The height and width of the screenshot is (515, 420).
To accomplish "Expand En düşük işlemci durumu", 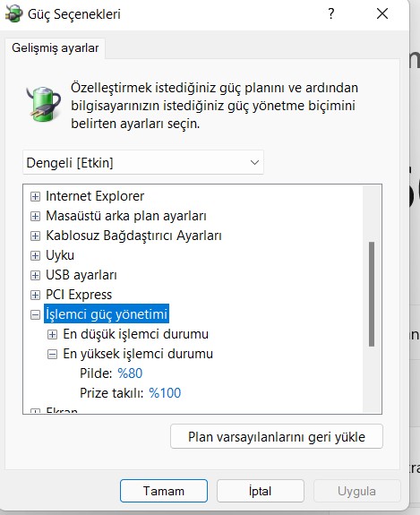I will [x=52, y=334].
